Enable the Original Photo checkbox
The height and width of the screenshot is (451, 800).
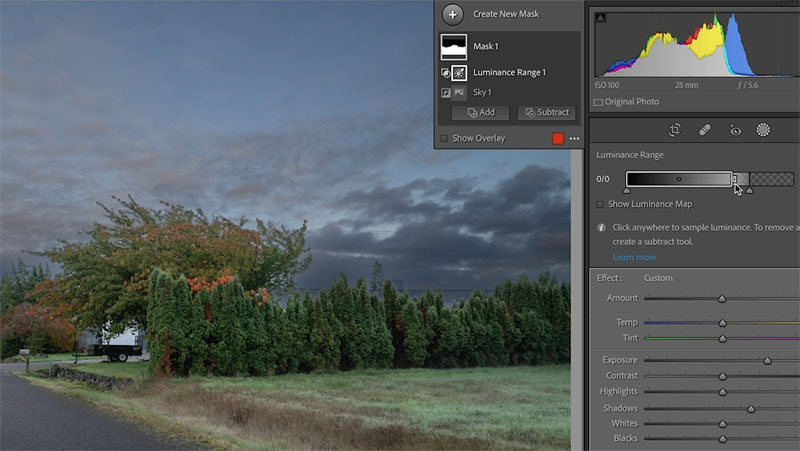point(598,102)
